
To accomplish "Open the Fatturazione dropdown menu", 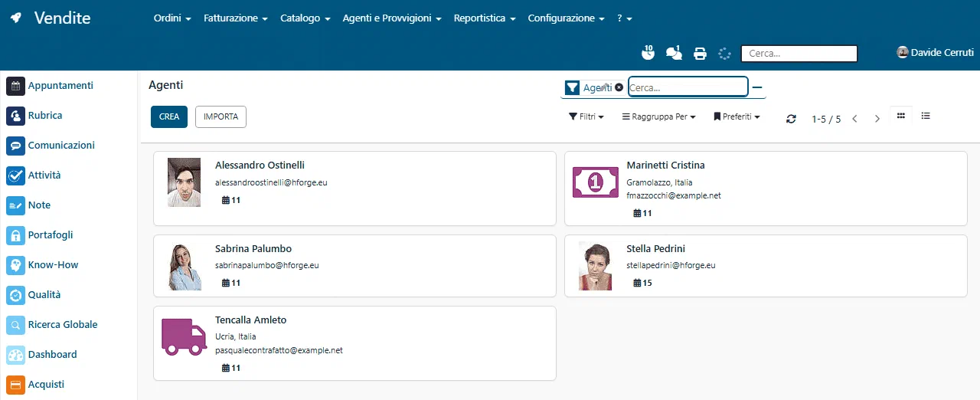I will [x=236, y=18].
